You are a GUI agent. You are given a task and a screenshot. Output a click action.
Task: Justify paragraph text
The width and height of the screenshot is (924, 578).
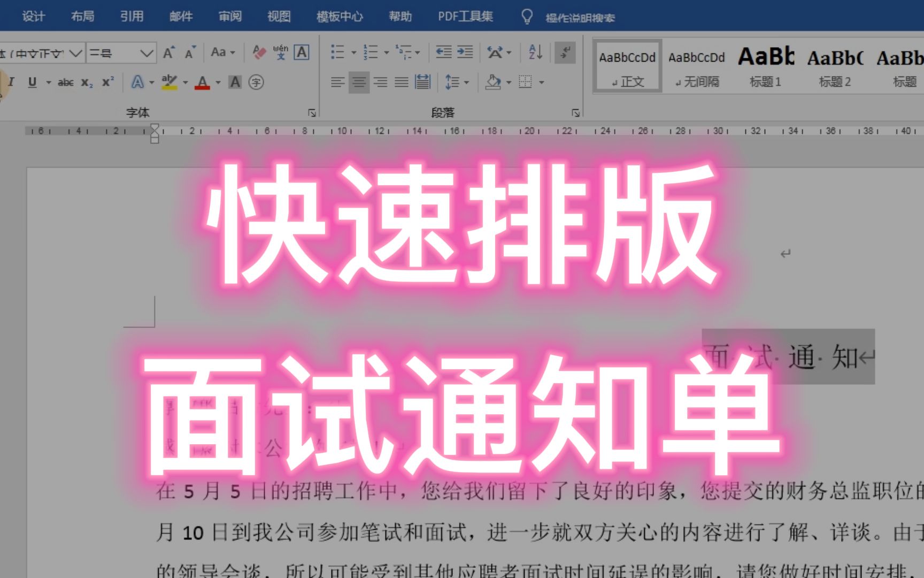[x=402, y=82]
